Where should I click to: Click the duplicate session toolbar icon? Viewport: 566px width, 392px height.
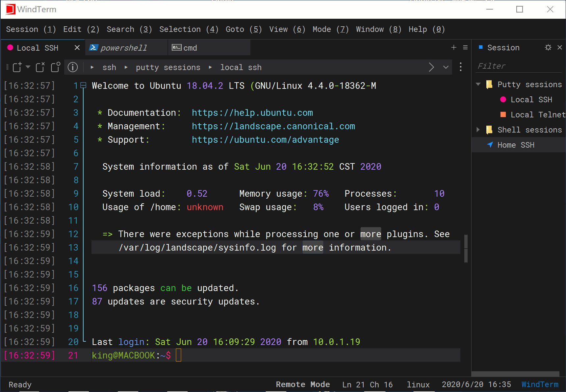click(x=56, y=67)
